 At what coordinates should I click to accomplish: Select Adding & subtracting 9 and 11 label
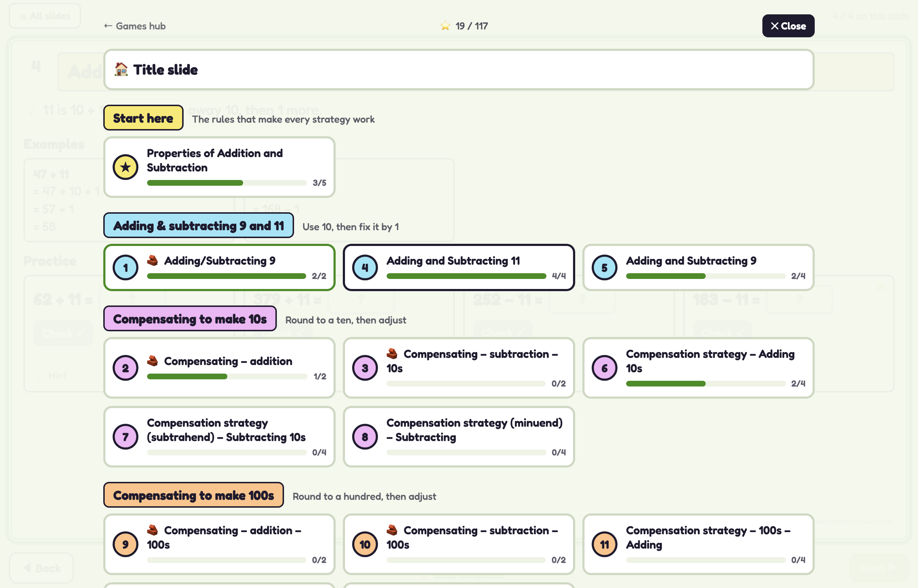199,226
